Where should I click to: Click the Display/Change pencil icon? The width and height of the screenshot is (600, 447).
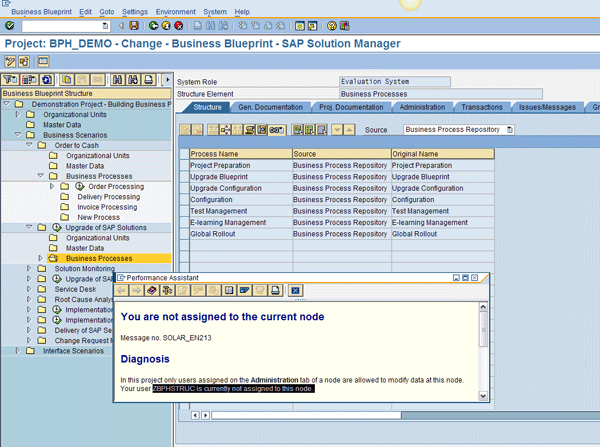pos(9,62)
